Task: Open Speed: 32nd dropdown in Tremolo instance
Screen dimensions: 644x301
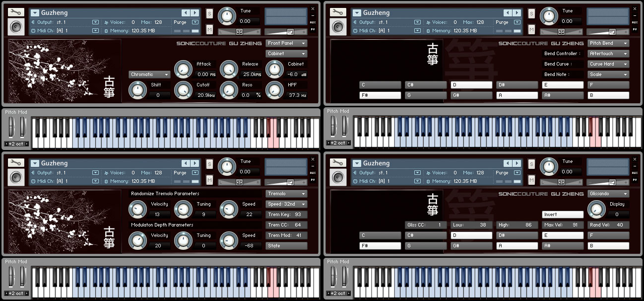Action: click(286, 204)
